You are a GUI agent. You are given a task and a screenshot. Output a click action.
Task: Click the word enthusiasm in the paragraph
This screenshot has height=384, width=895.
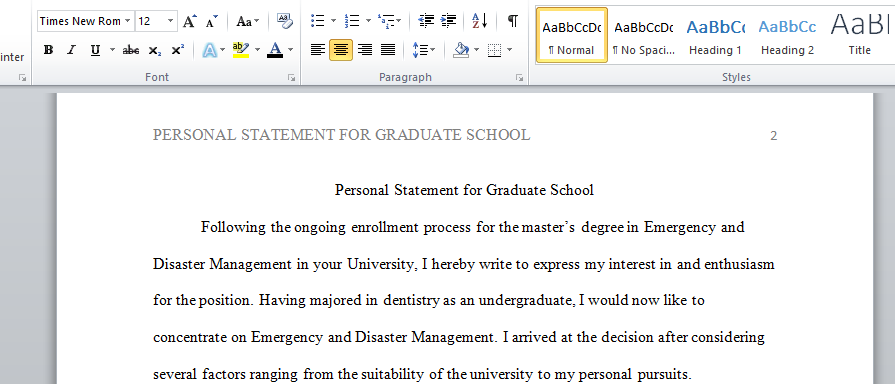tap(740, 264)
